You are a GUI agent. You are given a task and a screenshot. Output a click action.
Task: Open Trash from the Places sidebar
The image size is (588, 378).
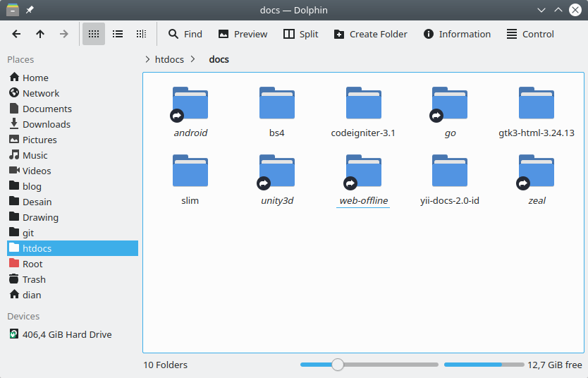34,279
